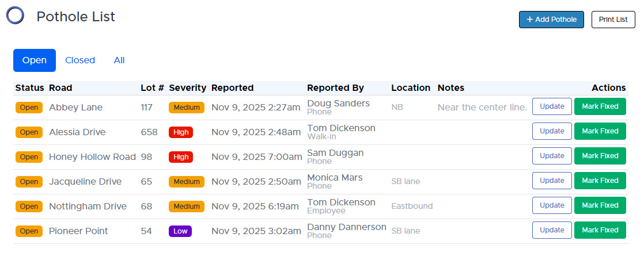Mark Nottingham Drive pothole as fixed

pos(600,205)
